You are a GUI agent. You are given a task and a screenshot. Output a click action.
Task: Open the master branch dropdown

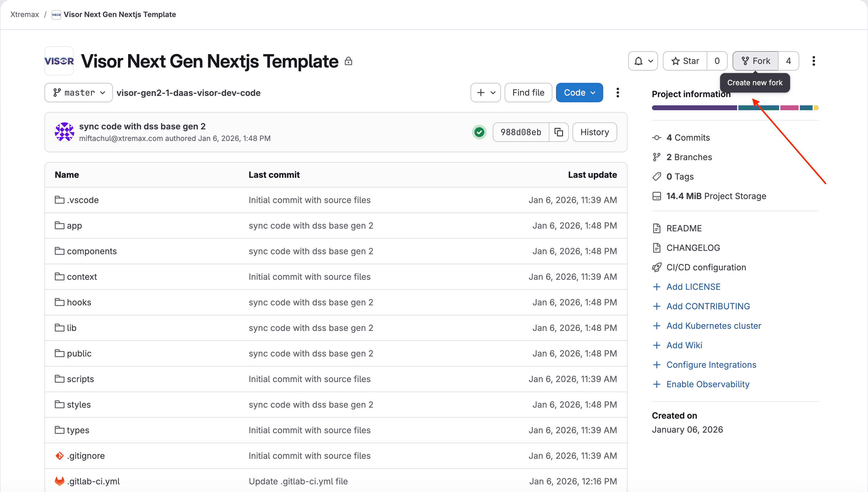(78, 92)
